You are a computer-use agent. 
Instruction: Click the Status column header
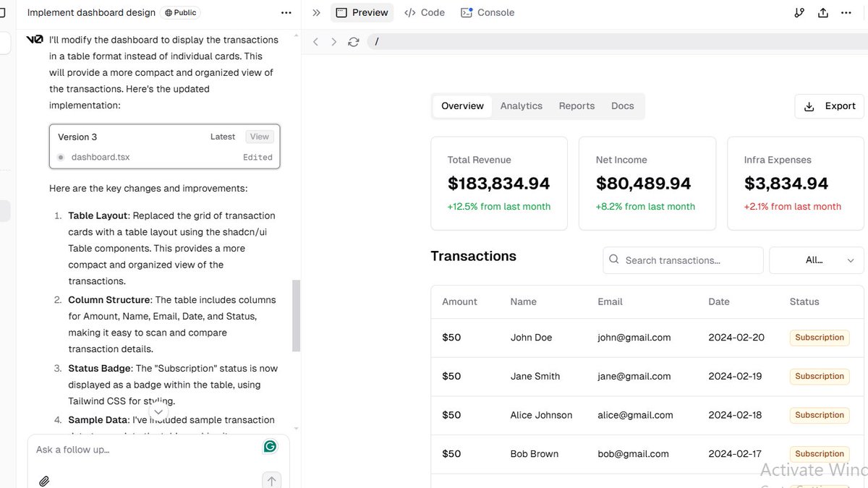[804, 301]
